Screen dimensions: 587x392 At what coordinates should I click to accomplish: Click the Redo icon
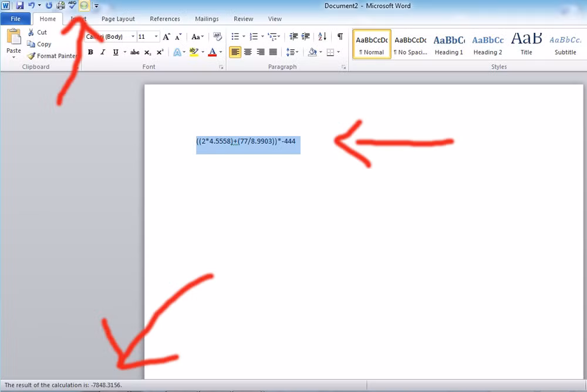coord(49,5)
